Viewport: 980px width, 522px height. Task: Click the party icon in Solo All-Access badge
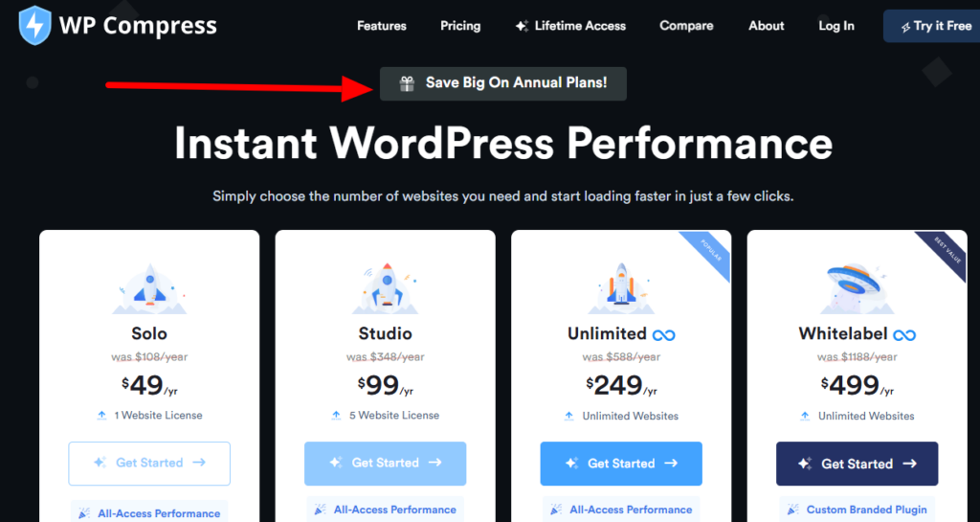(84, 514)
